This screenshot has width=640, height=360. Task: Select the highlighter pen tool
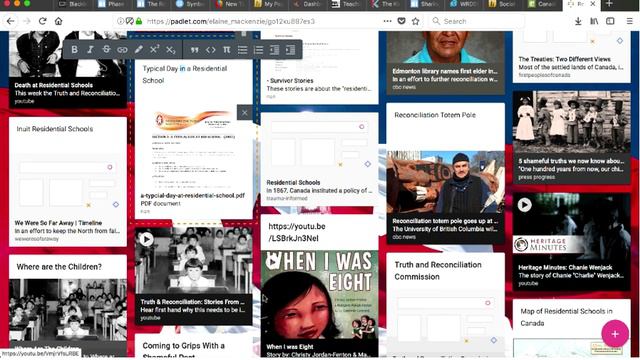(x=138, y=50)
